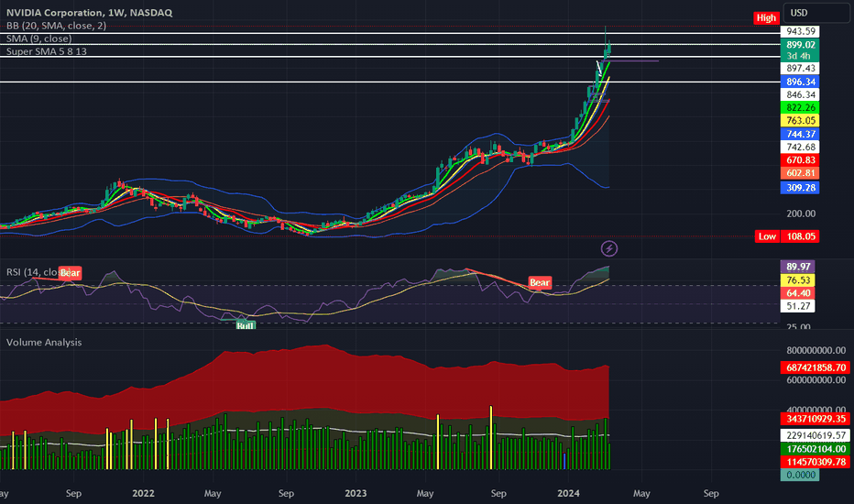Image resolution: width=854 pixels, height=504 pixels.
Task: Click the RSI (14, close) indicator label
Action: (x=33, y=272)
